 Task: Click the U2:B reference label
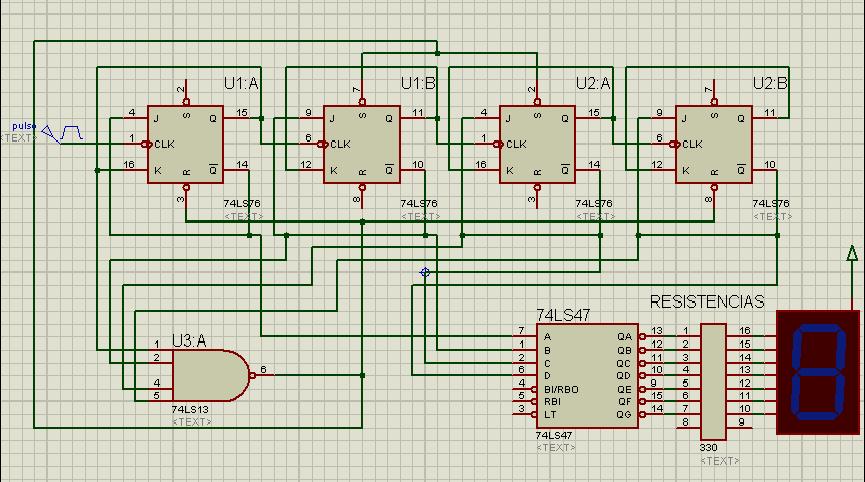(770, 83)
